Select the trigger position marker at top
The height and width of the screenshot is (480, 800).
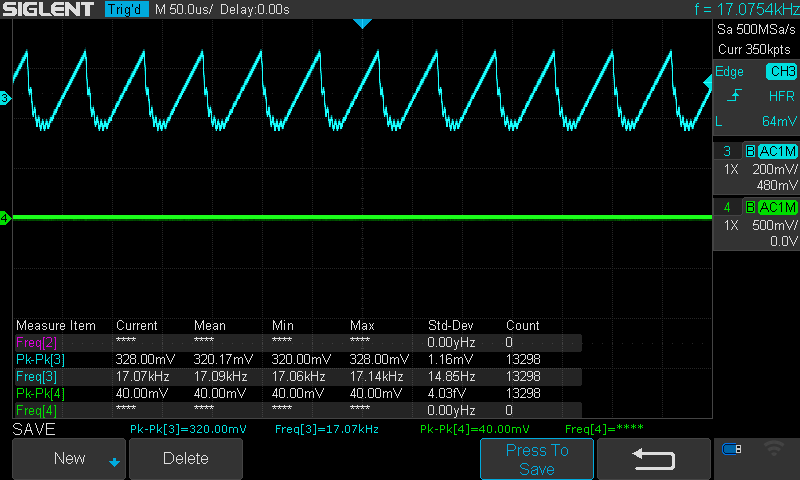point(362,23)
